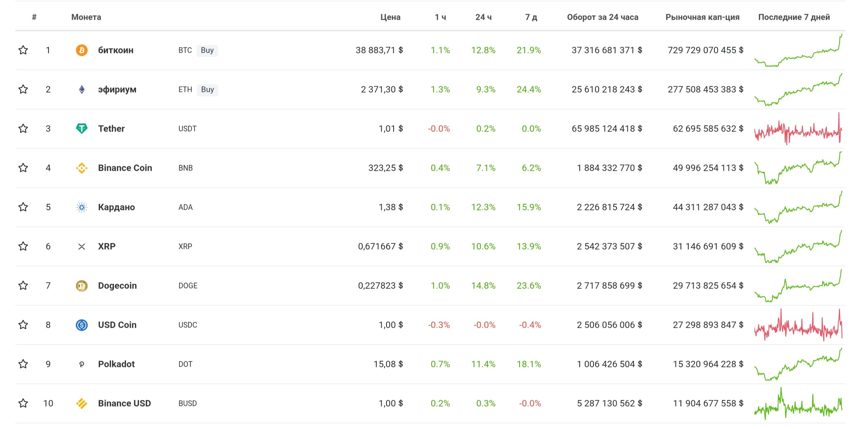Open the Tether coin page
Image resolution: width=868 pixels, height=429 pixels.
point(111,129)
